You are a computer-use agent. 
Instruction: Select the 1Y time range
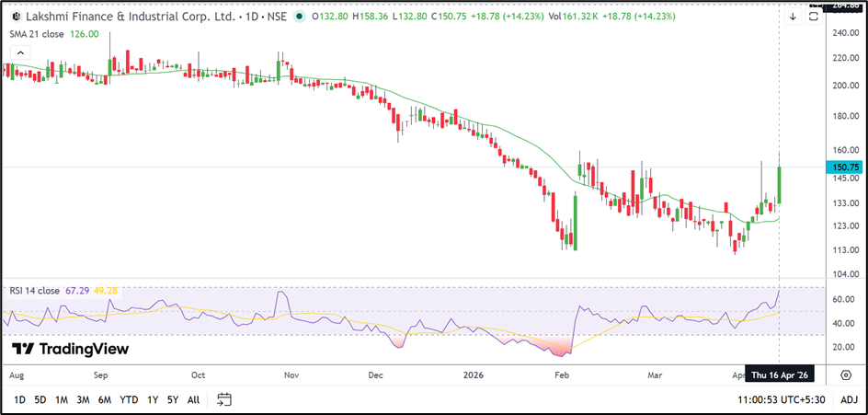tap(153, 399)
